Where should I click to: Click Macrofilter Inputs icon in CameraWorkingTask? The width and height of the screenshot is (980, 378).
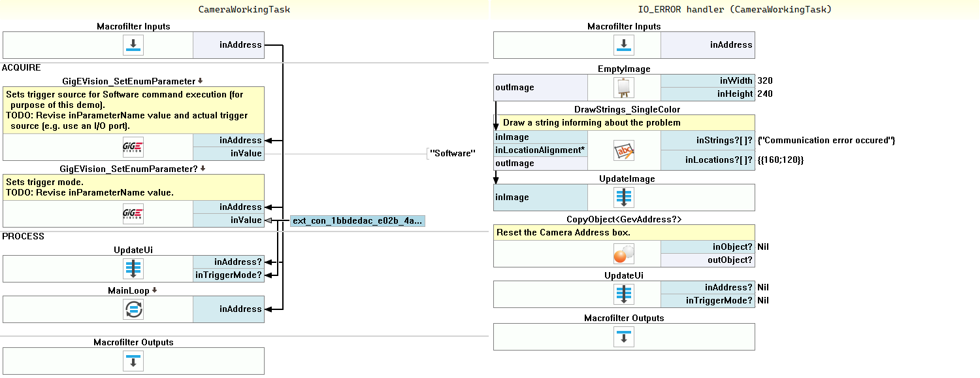point(133,45)
